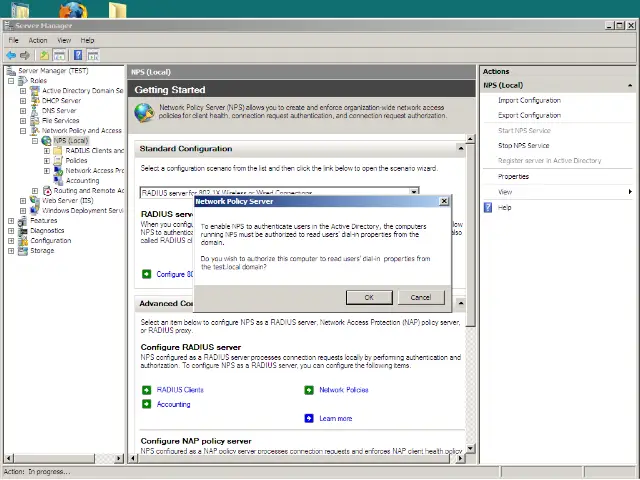The height and width of the screenshot is (480, 640).
Task: Click the Network Access Protection tree icon
Action: pyautogui.click(x=58, y=171)
